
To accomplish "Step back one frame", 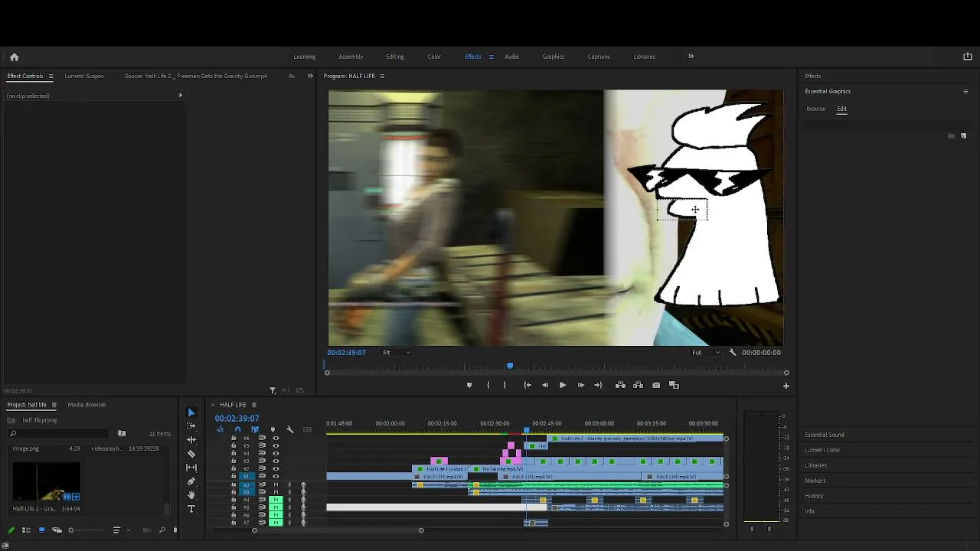I will pyautogui.click(x=544, y=385).
